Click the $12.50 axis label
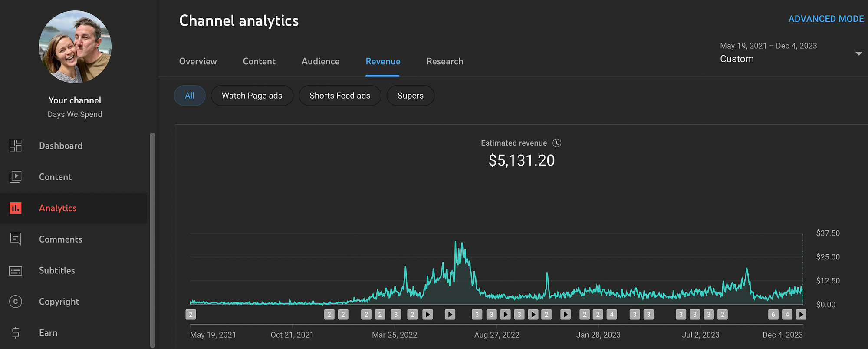This screenshot has width=868, height=349. [828, 281]
